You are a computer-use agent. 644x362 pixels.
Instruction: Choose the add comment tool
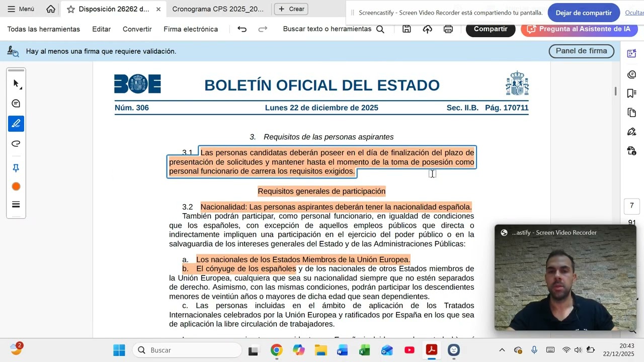[16, 104]
